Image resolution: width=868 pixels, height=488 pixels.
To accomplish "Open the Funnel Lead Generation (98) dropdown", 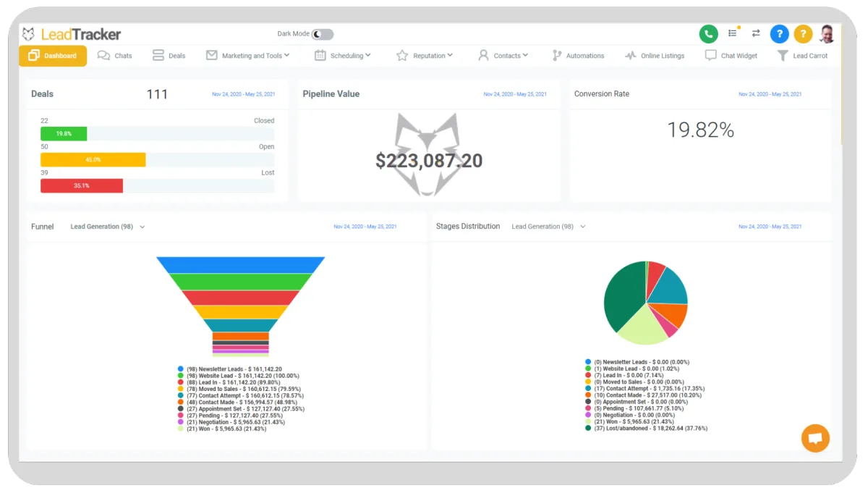I will [107, 227].
